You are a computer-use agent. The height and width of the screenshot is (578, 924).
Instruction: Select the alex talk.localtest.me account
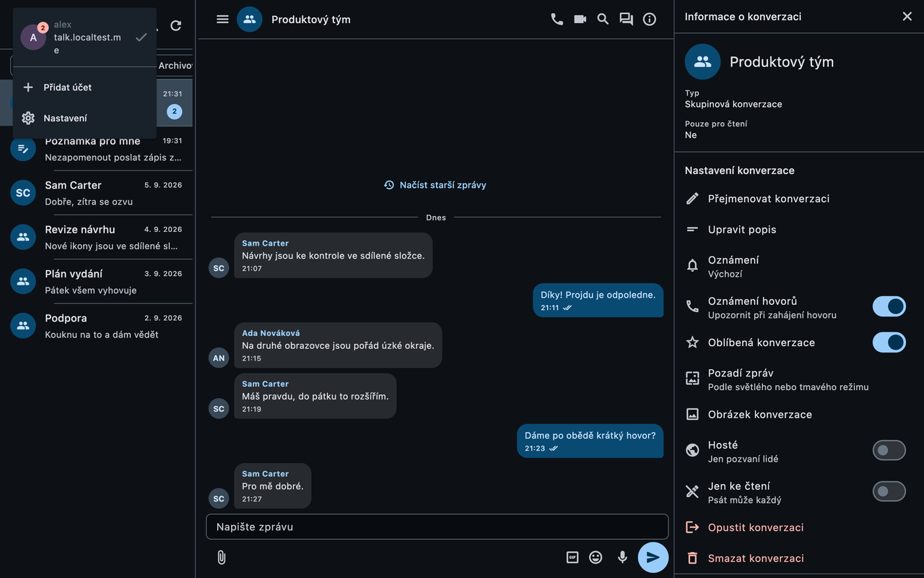[x=84, y=38]
